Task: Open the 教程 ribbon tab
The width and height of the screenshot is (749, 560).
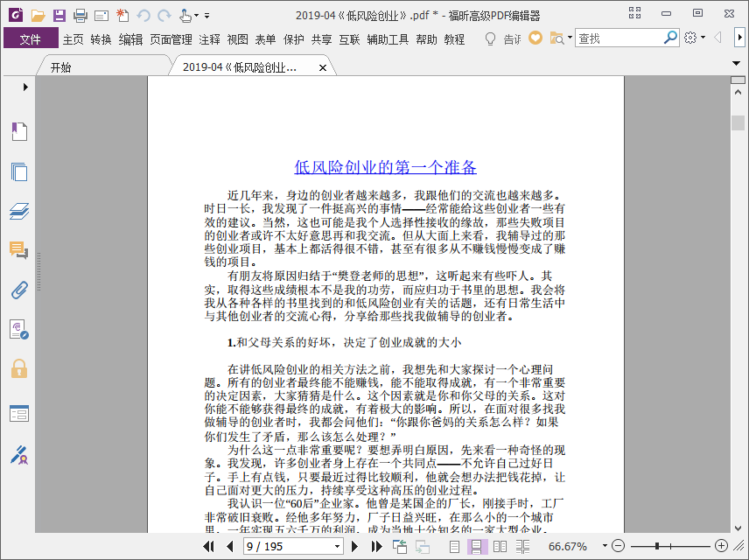Action: pyautogui.click(x=454, y=39)
